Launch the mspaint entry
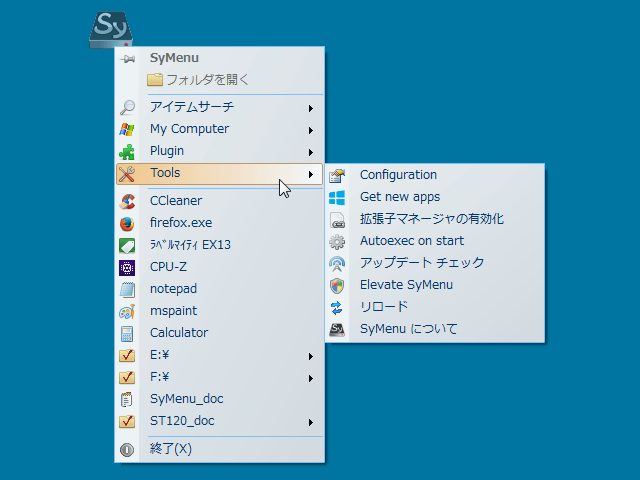Image resolution: width=640 pixels, height=480 pixels. click(x=220, y=311)
